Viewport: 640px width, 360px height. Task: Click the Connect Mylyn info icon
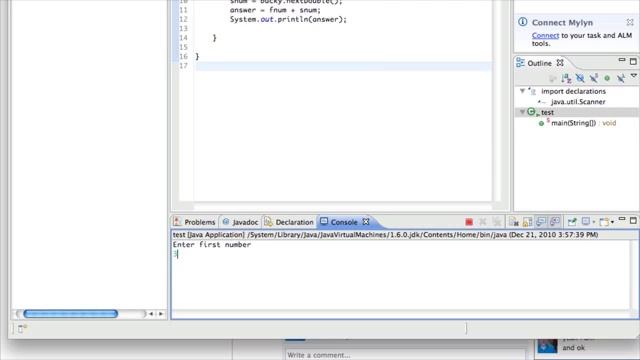click(522, 22)
